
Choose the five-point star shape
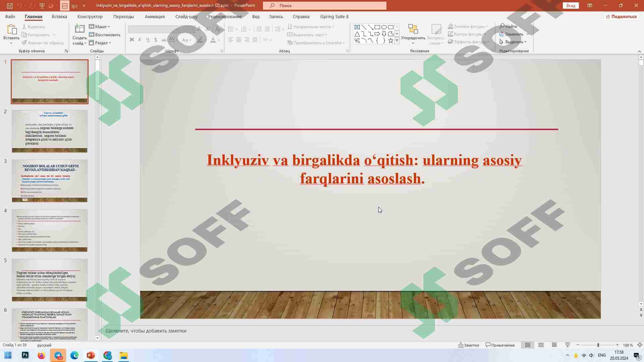[x=391, y=41]
